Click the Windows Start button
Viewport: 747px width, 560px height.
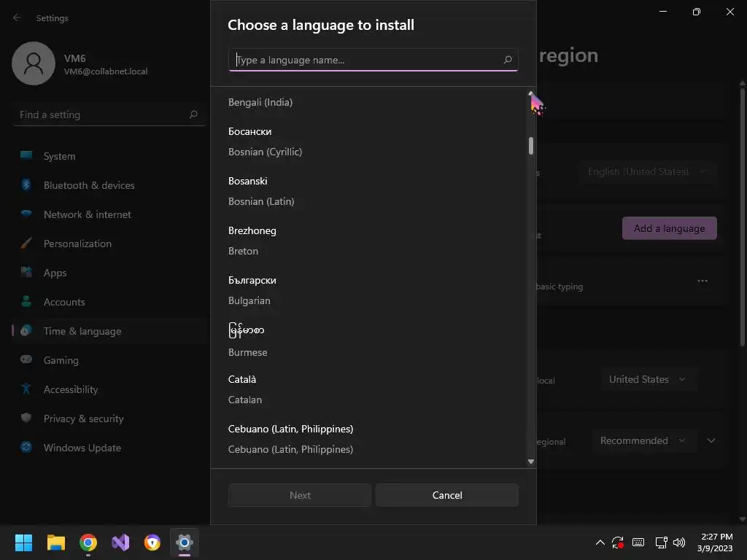click(x=23, y=542)
